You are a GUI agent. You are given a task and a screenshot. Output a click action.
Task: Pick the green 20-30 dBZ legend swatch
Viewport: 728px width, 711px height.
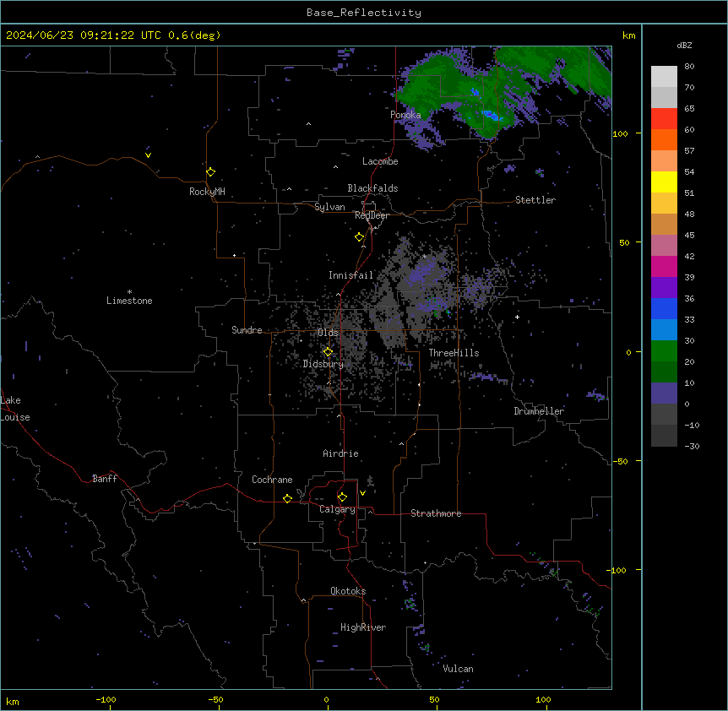click(x=664, y=351)
